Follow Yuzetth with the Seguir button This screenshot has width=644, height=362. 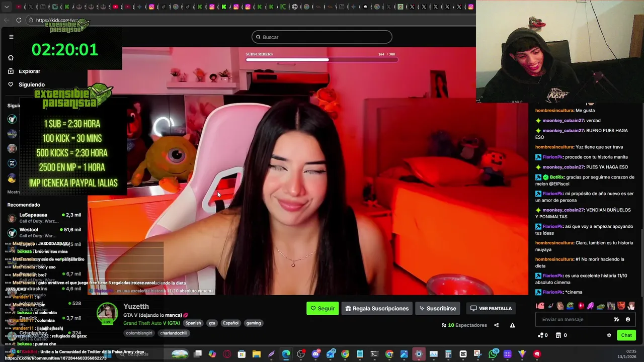[x=323, y=308]
